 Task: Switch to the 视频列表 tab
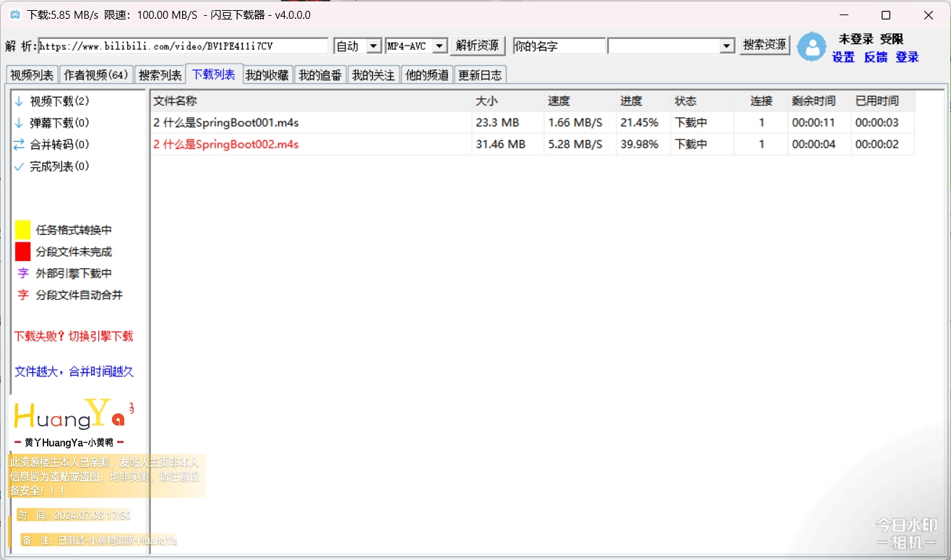click(32, 75)
